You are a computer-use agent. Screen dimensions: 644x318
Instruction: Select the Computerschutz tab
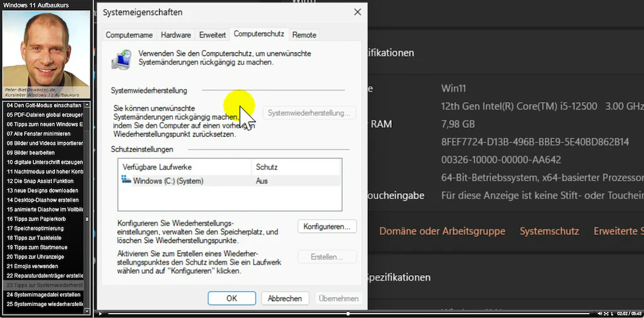258,34
